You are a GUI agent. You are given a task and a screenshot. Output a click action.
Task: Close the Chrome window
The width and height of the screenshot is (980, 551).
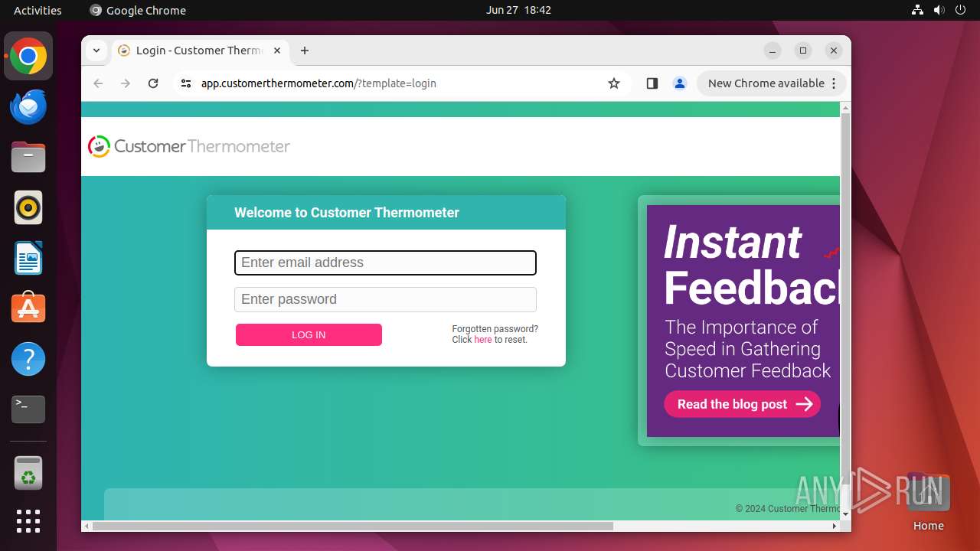pyautogui.click(x=834, y=51)
